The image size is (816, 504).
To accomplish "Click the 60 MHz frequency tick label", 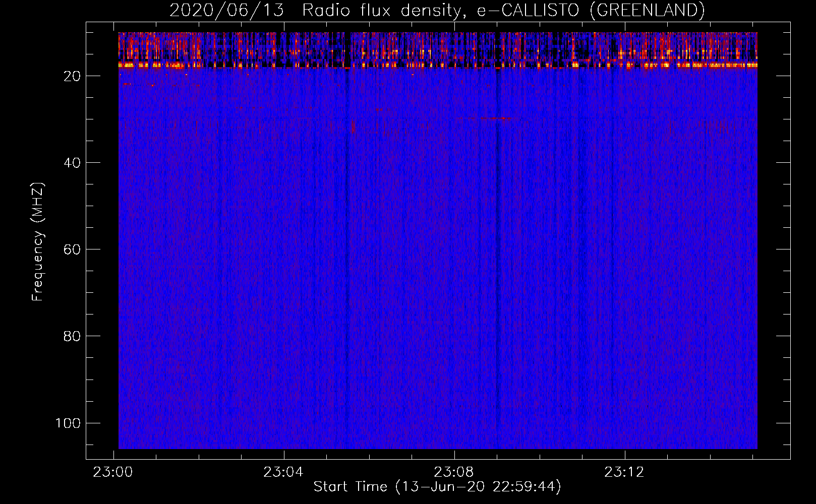I will click(72, 249).
